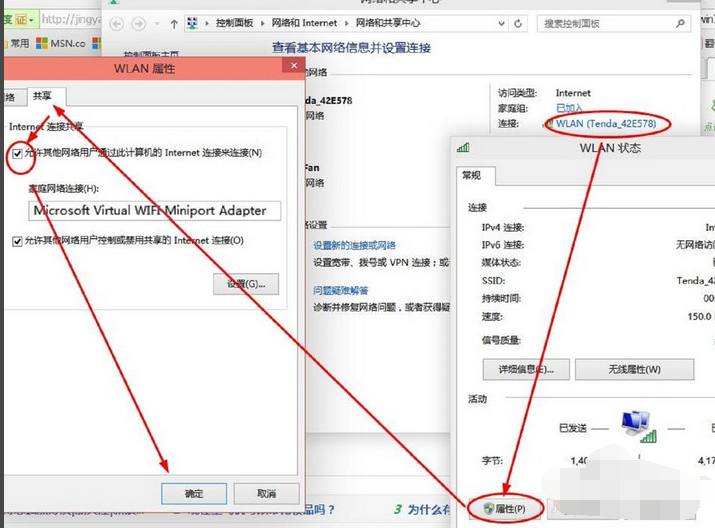715x528 pixels.
Task: Open the 家庭网络连接 adapter combo box
Action: 154,211
